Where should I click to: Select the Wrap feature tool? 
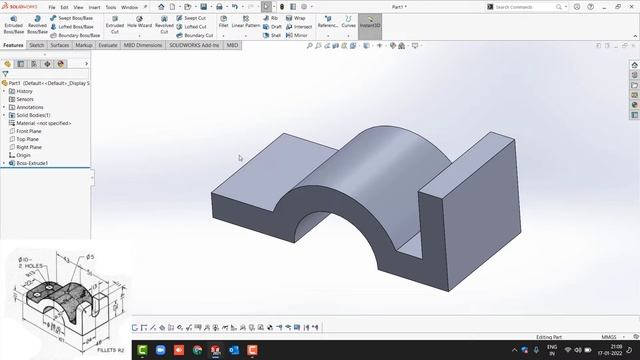[x=296, y=18]
